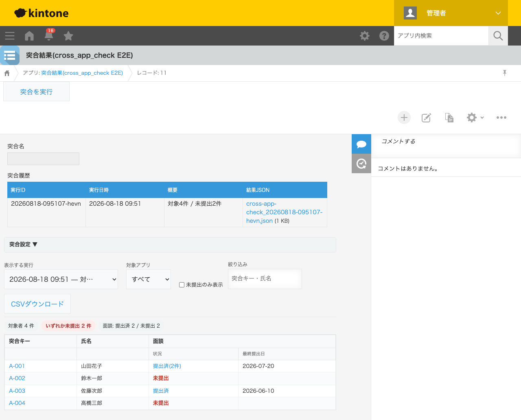Click the 突合を実行 button

pos(36,92)
